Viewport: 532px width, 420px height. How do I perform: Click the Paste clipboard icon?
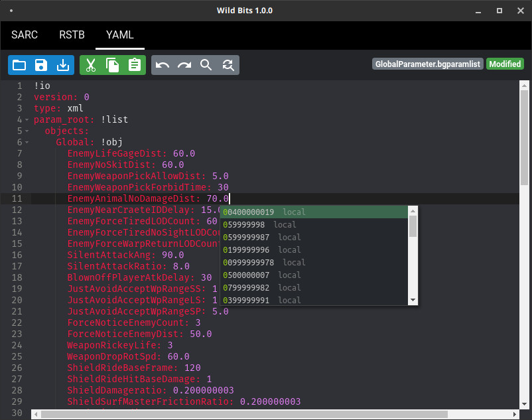[x=135, y=64]
